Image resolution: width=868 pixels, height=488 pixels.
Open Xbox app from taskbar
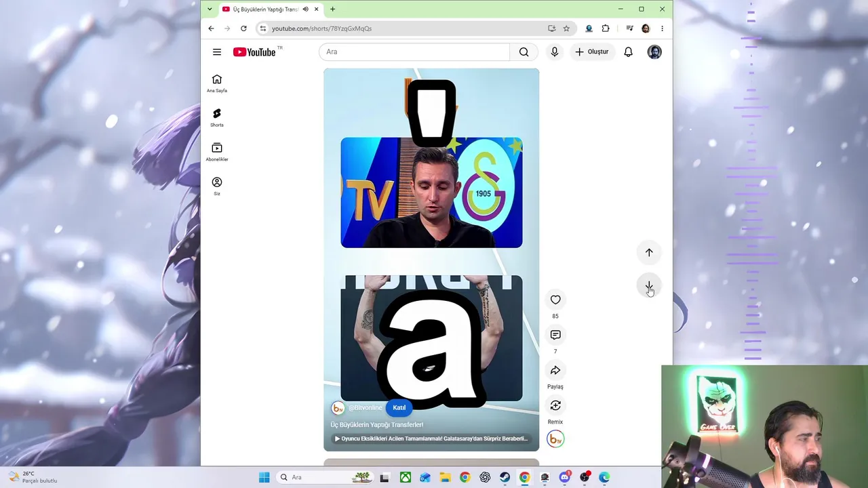tap(405, 477)
